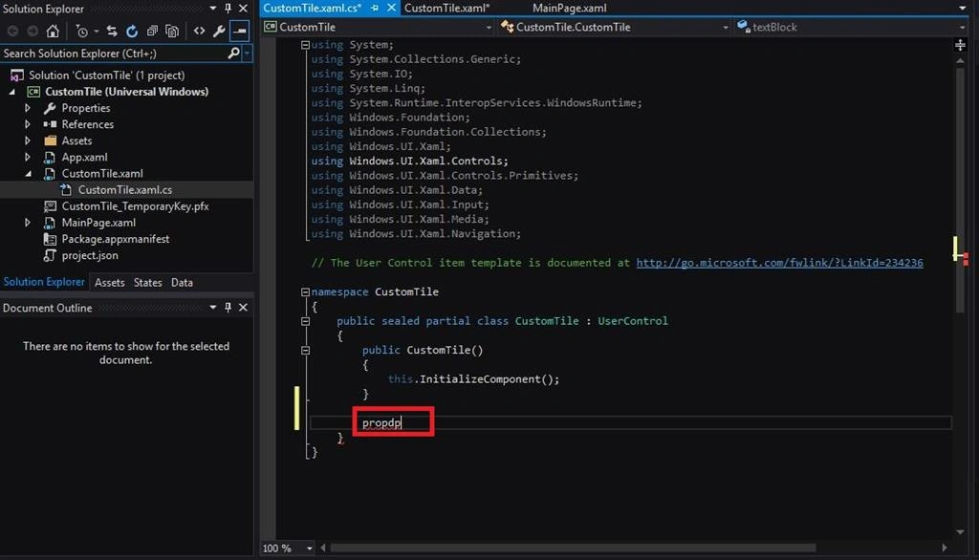This screenshot has width=979, height=560.
Task: Switch to the MainPage.xaml tab
Action: pos(570,8)
